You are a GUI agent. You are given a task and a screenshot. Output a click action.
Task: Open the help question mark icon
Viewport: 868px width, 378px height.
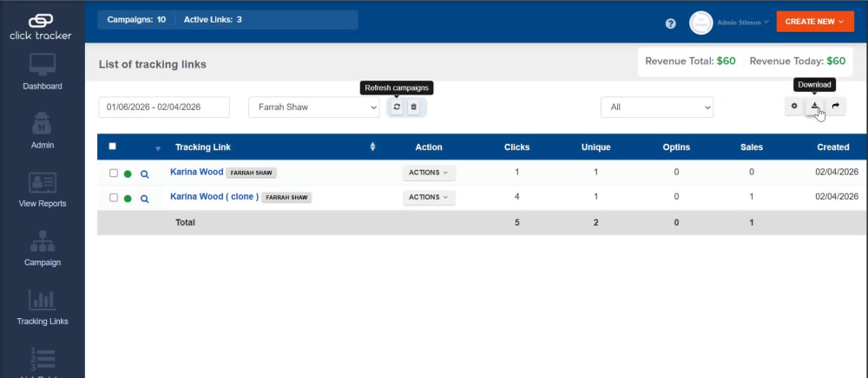pos(670,23)
